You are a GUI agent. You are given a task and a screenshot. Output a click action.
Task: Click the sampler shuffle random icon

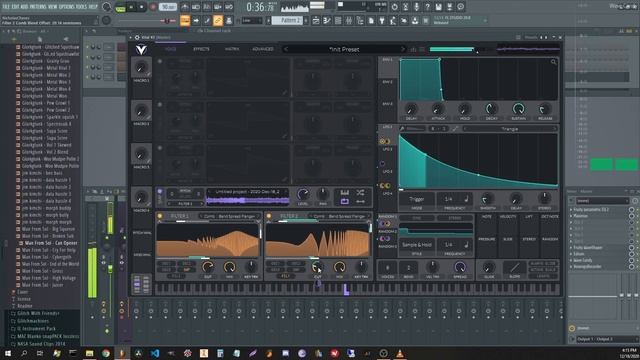360,193
